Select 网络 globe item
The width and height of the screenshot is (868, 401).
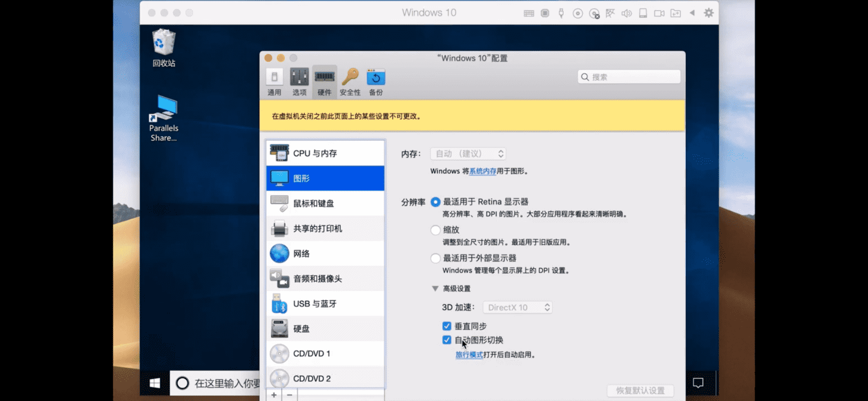pyautogui.click(x=325, y=254)
